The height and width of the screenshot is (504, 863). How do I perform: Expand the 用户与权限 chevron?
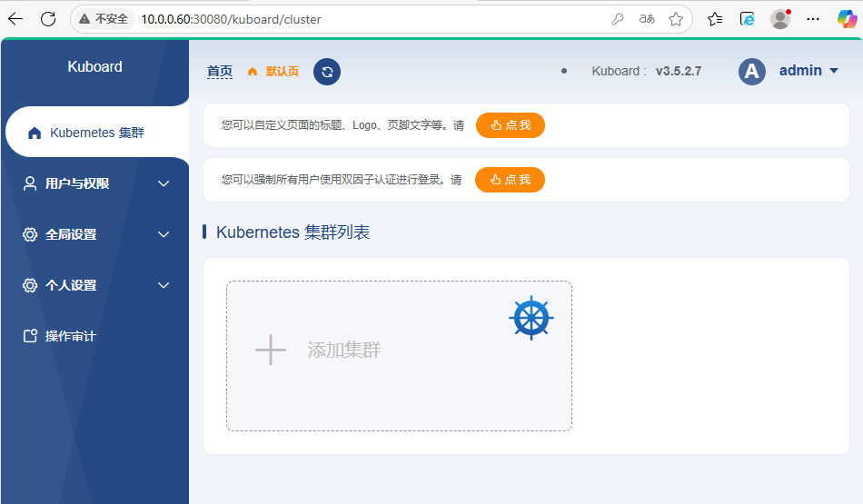tap(164, 183)
